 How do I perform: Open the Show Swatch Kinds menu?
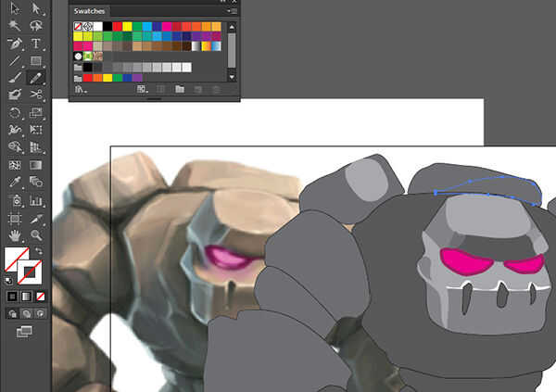[142, 89]
